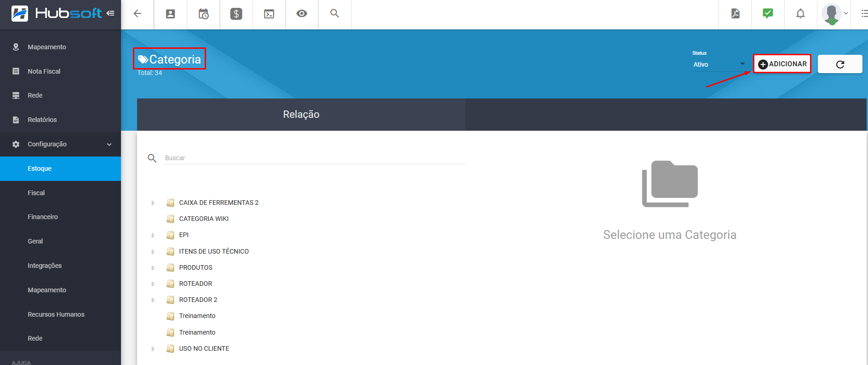Open the PDF document icon
This screenshot has height=365, width=868.
[735, 14]
